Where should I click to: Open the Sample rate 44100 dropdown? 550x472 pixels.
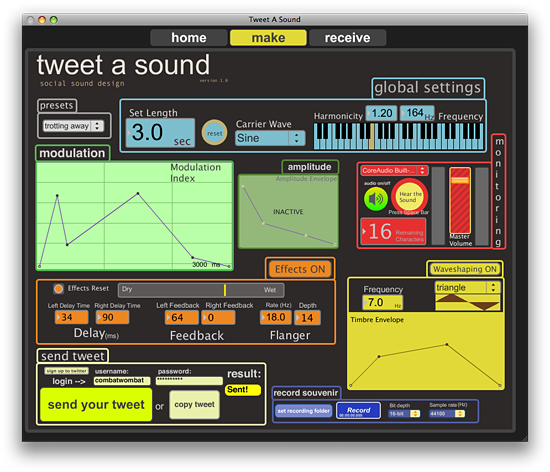447,414
